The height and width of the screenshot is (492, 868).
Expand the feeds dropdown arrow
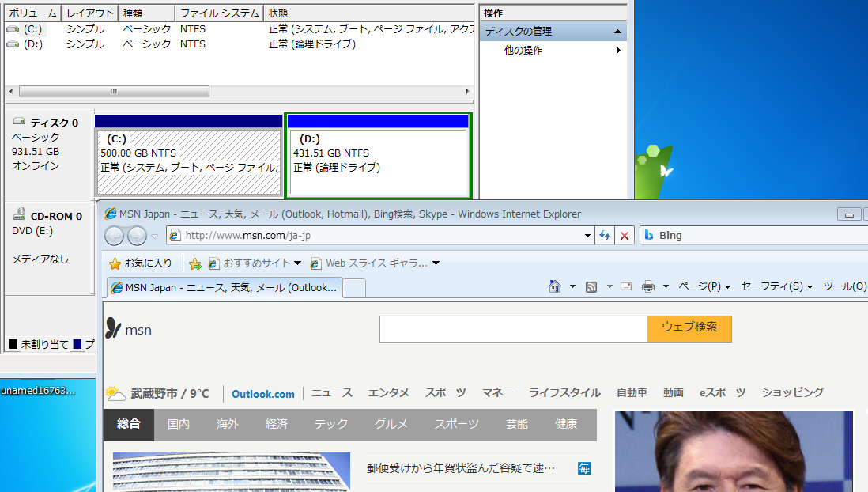pyautogui.click(x=609, y=286)
